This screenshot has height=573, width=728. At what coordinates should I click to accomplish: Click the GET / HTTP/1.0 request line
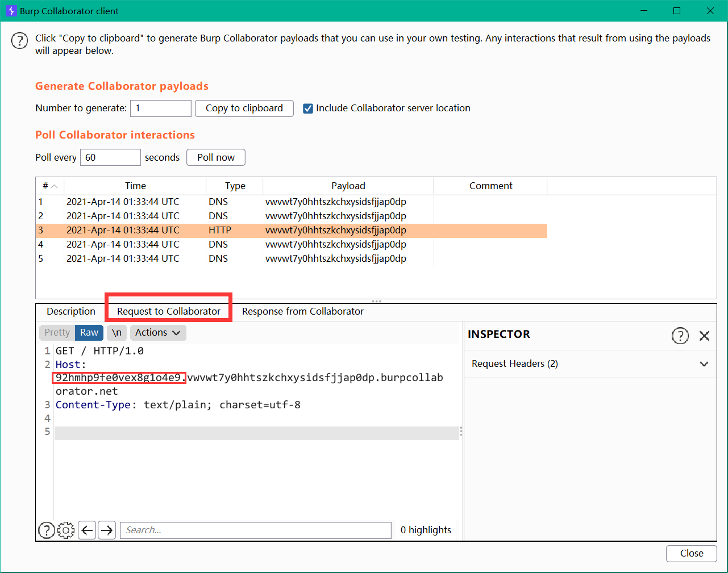tap(99, 351)
